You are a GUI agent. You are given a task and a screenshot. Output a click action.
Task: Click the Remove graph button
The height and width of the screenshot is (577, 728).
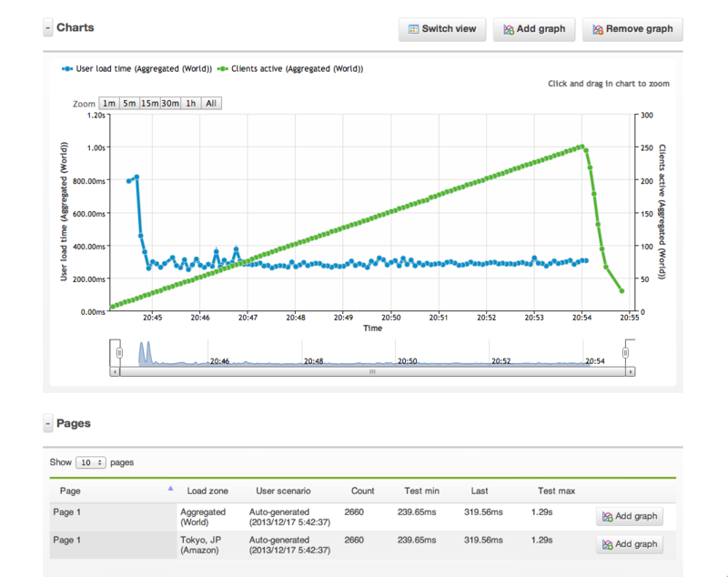click(x=632, y=29)
